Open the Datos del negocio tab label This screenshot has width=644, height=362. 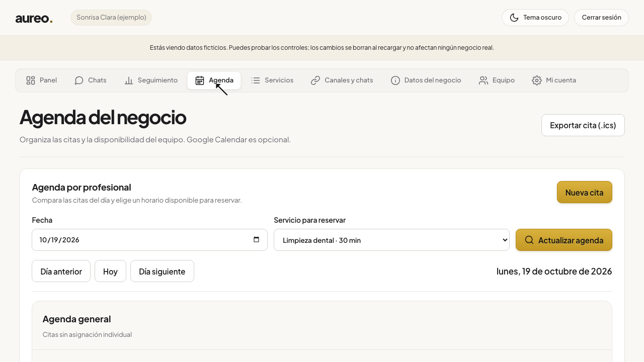tap(433, 80)
